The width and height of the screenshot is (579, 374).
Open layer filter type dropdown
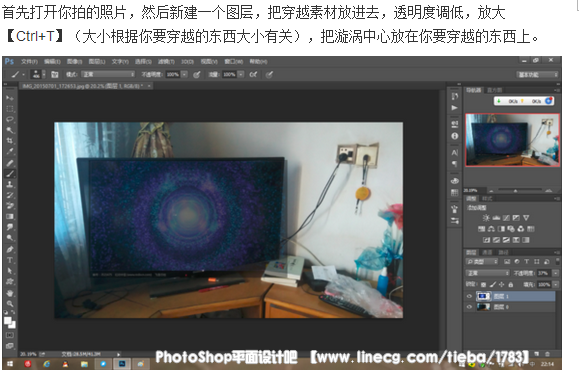(482, 261)
